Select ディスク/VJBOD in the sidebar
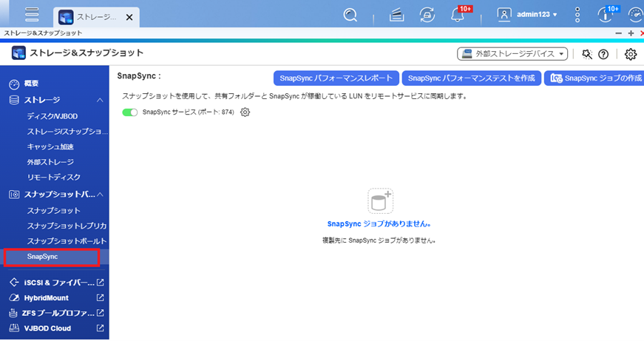644x341 pixels. (52, 116)
